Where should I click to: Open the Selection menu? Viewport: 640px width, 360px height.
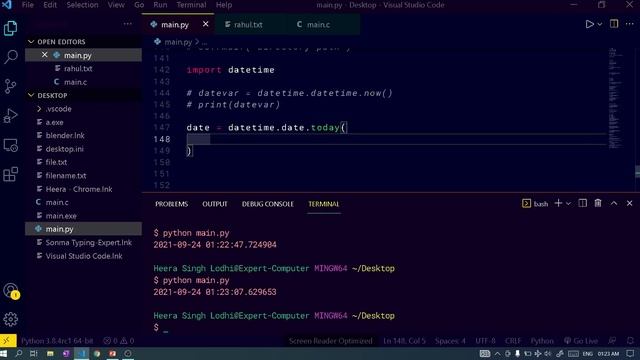pyautogui.click(x=82, y=5)
